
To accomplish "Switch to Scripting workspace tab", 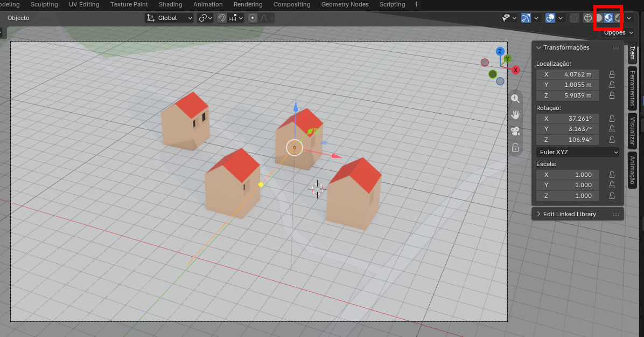I will [392, 4].
